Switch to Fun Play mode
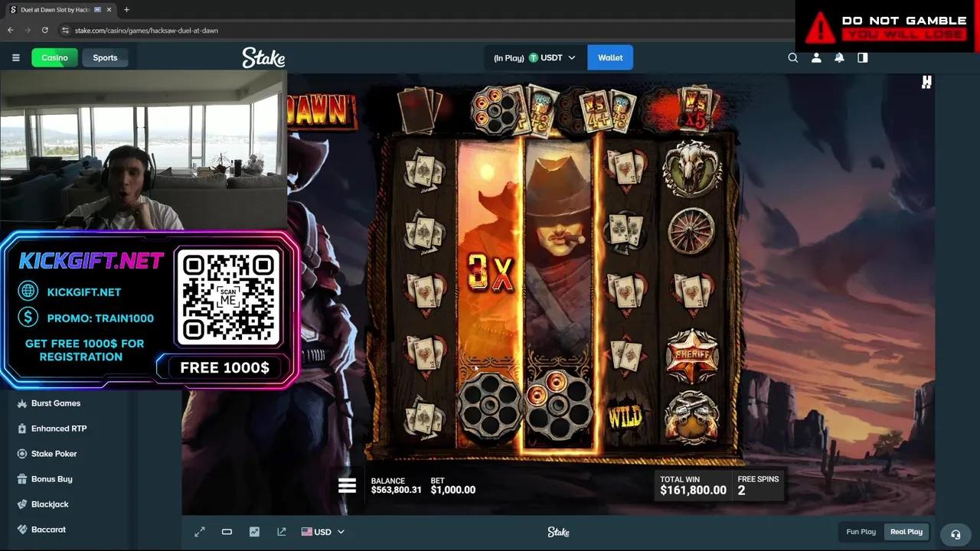The height and width of the screenshot is (551, 980). pyautogui.click(x=861, y=532)
